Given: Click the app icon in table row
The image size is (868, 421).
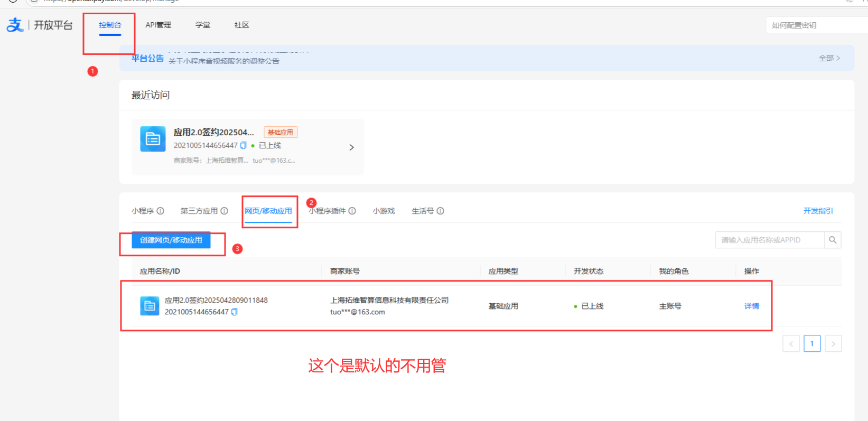Looking at the screenshot, I should click(150, 306).
